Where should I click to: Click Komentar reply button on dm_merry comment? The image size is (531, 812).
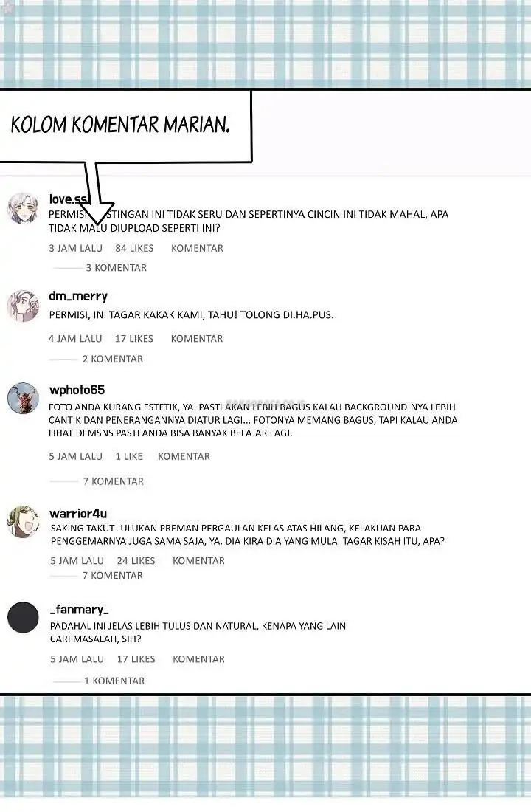tap(197, 338)
